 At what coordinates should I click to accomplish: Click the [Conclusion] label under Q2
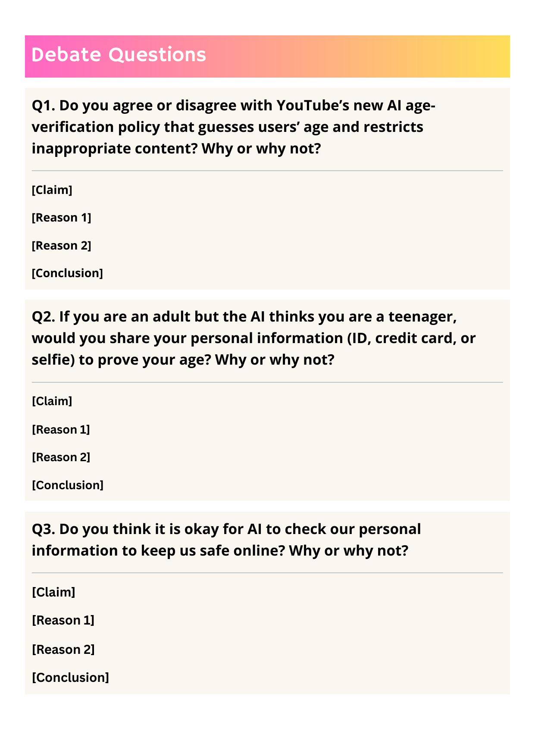pos(68,485)
